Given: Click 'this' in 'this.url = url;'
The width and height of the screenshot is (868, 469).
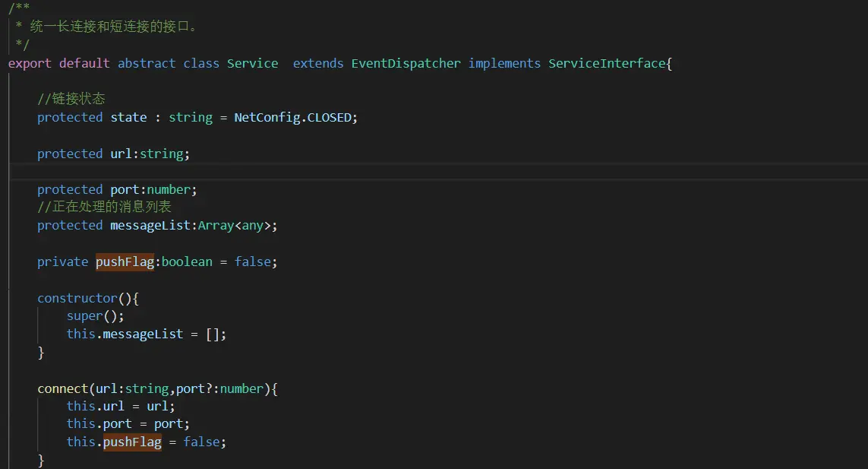Looking at the screenshot, I should pos(80,407).
